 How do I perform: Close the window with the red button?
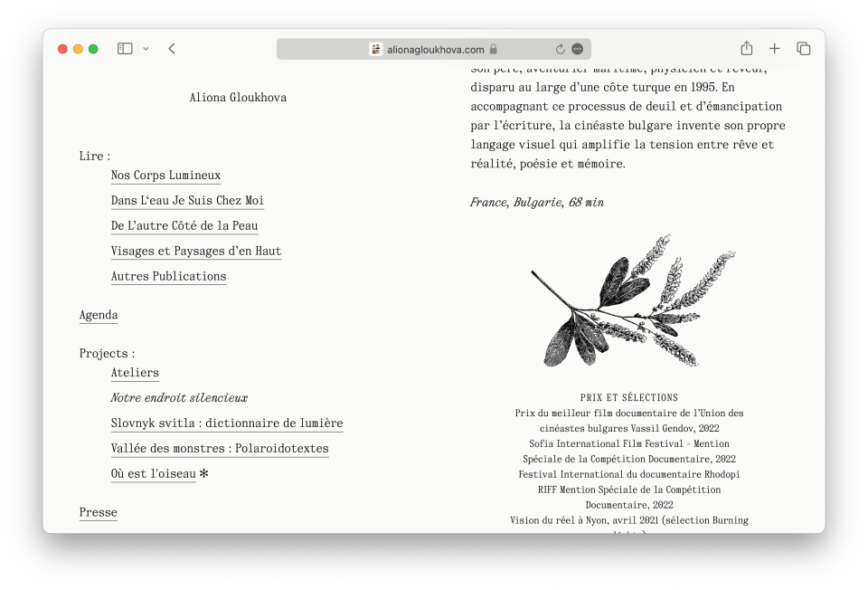(x=62, y=49)
